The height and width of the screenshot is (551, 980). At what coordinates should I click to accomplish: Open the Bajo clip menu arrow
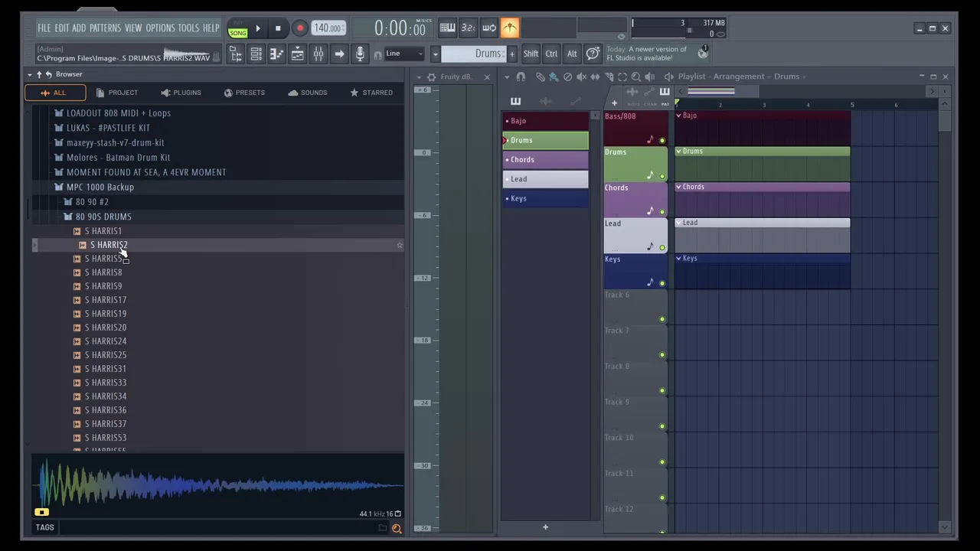click(678, 116)
